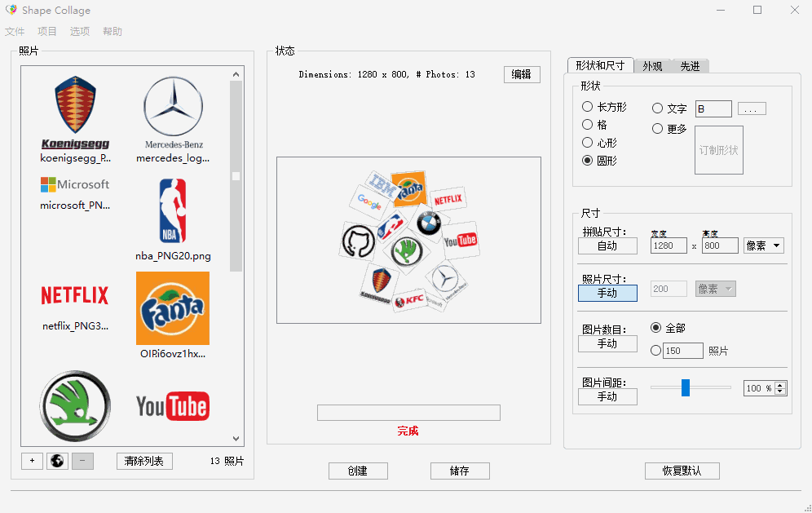Image resolution: width=812 pixels, height=513 pixels.
Task: Switch to the 外观 tab
Action: coord(652,66)
